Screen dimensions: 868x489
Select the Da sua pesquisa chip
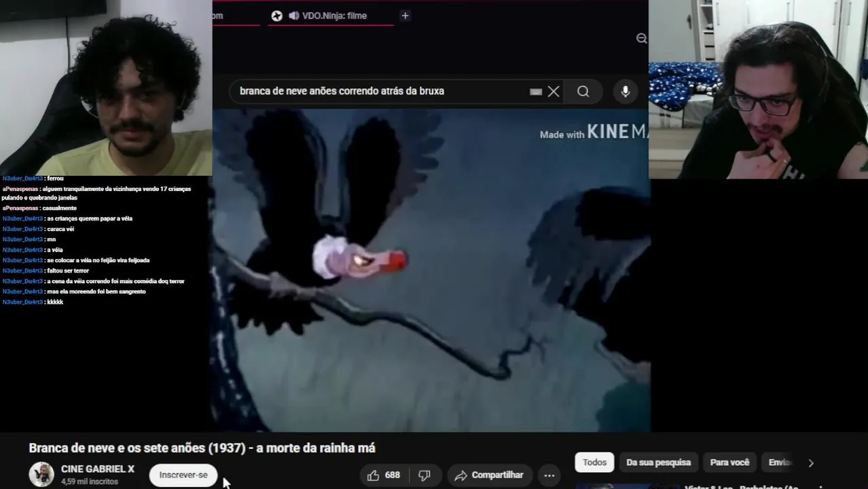tap(658, 463)
